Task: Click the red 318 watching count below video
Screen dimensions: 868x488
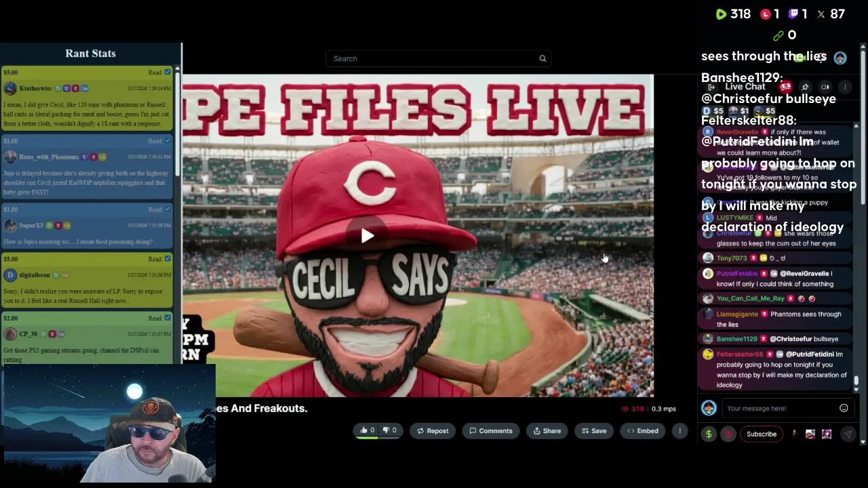Action: coord(633,409)
